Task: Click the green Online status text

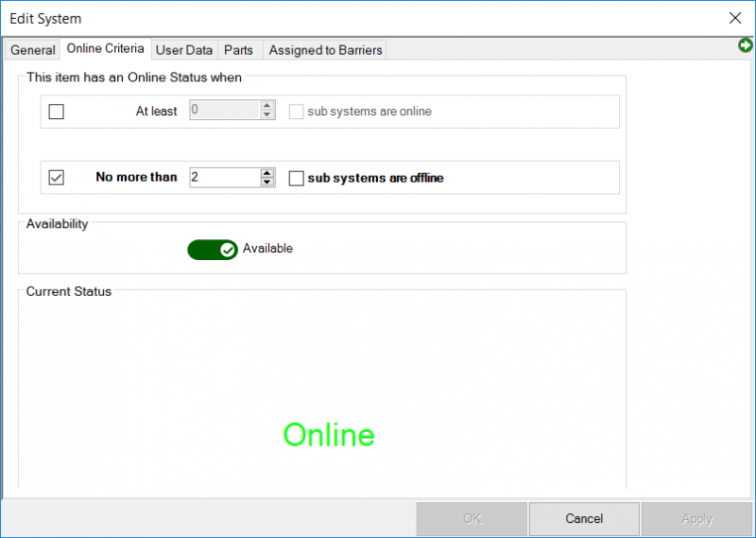Action: coord(329,435)
